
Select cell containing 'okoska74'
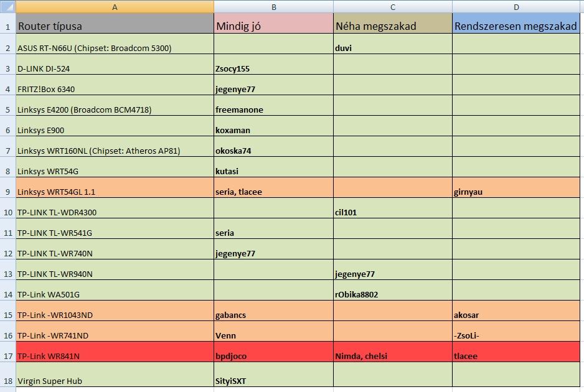click(274, 146)
